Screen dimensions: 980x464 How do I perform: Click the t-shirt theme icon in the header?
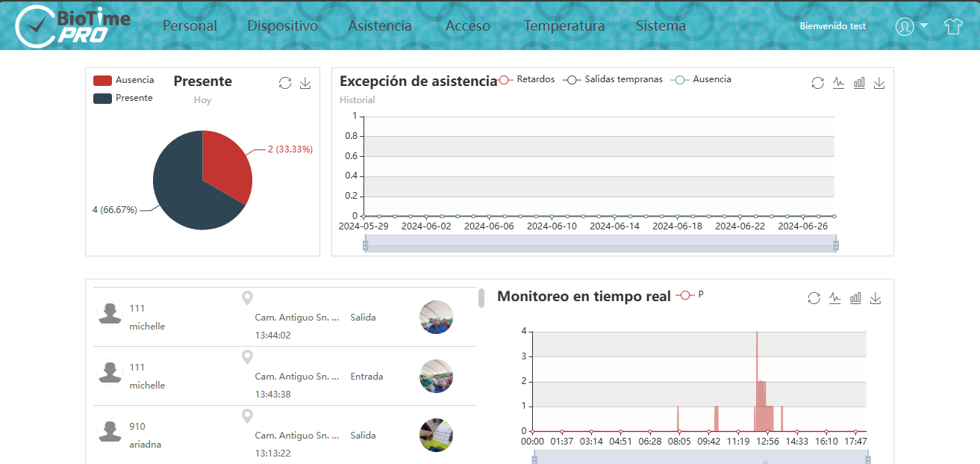[953, 26]
